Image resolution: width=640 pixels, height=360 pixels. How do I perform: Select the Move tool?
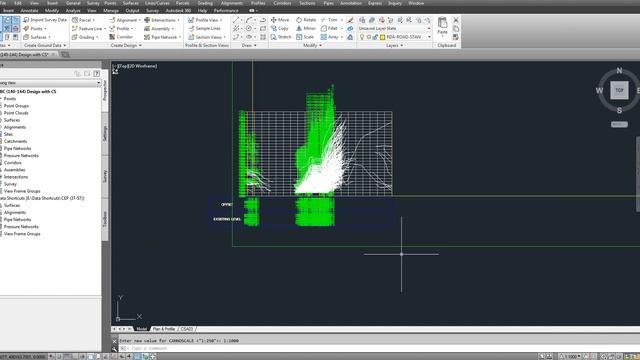pyautogui.click(x=280, y=20)
